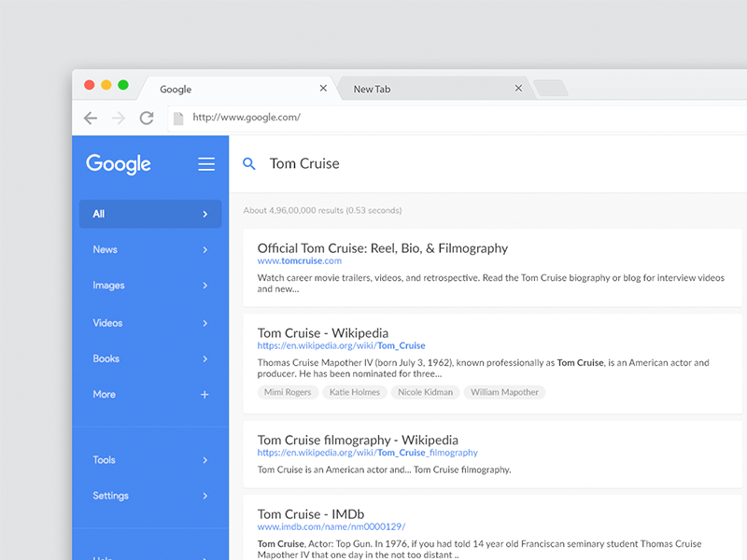The image size is (747, 560).
Task: Select the Katie Holmes related chip
Action: coord(354,392)
